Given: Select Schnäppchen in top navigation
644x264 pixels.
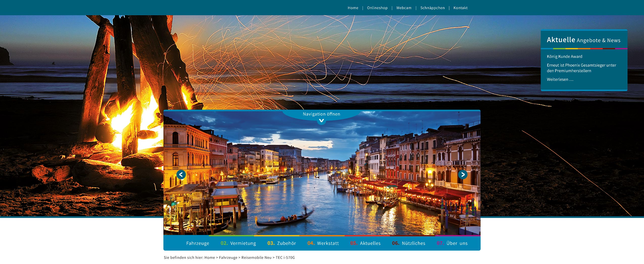Looking at the screenshot, I should 432,8.
